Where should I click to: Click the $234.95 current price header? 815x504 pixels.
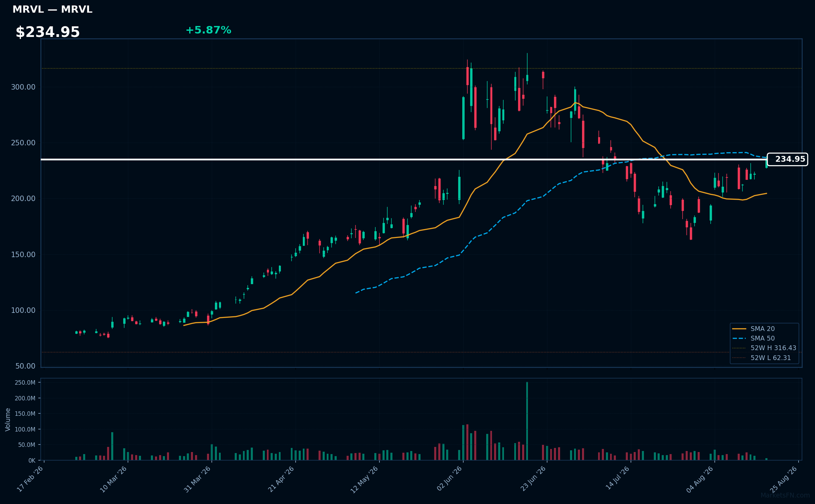pyautogui.click(x=48, y=32)
